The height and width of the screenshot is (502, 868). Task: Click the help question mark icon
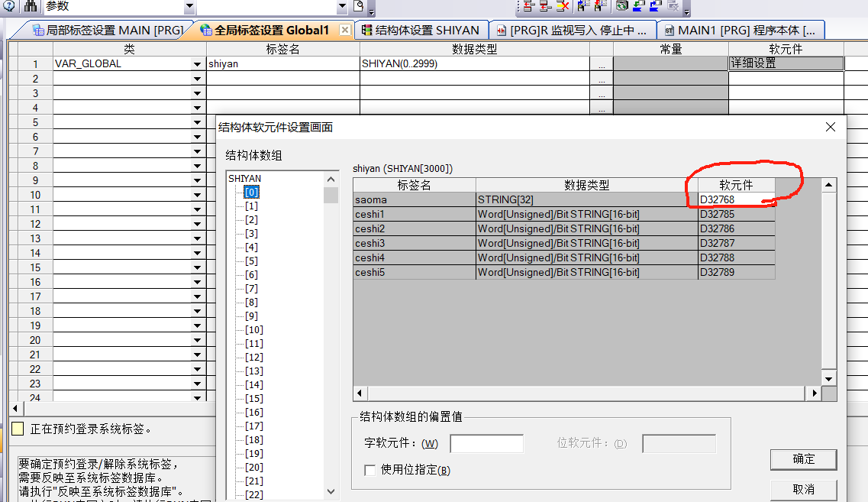click(10, 6)
